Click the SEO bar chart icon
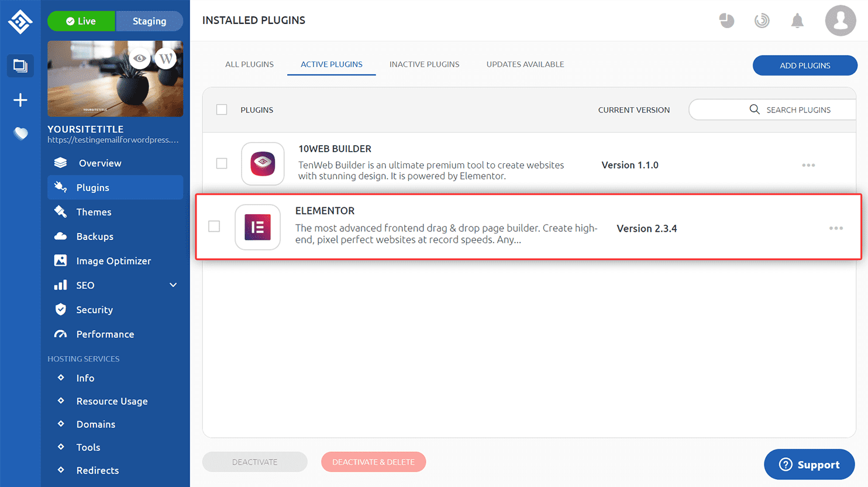 tap(60, 285)
